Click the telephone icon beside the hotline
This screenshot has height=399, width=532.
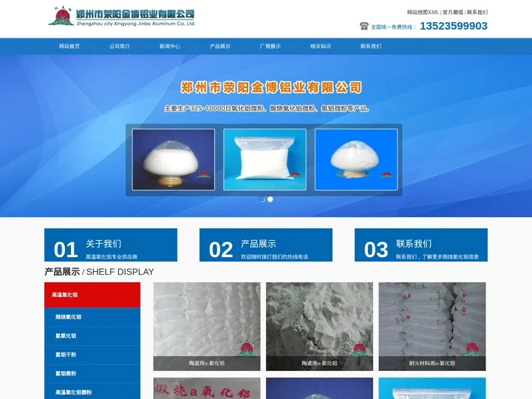tap(364, 26)
